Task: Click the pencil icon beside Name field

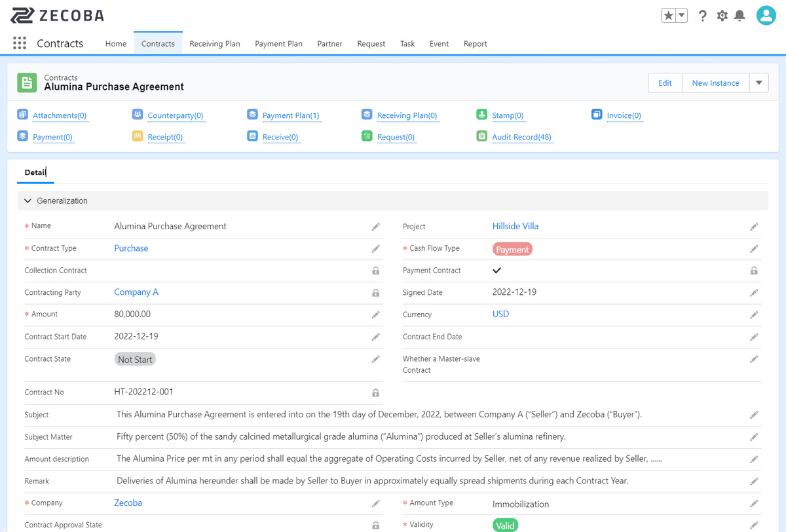Action: coord(375,227)
